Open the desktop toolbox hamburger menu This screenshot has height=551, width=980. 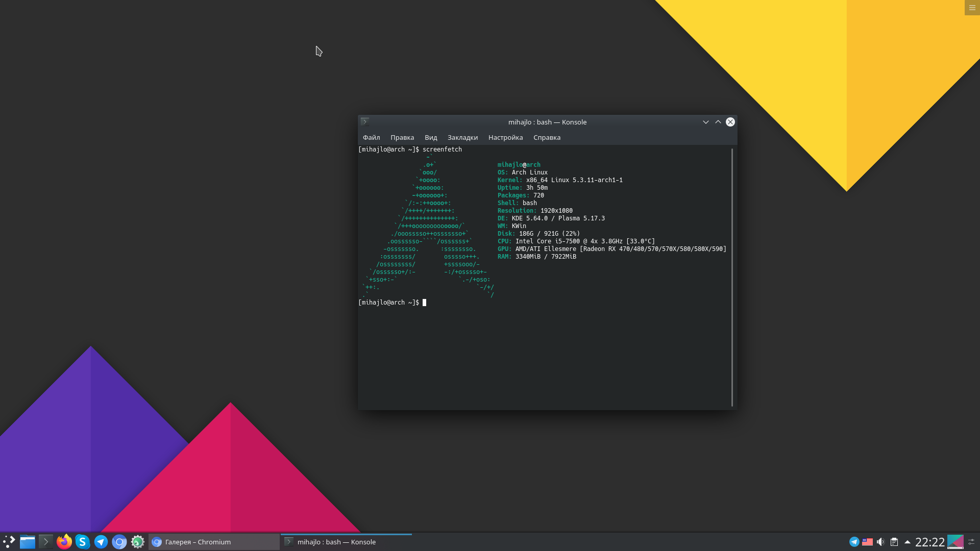972,8
